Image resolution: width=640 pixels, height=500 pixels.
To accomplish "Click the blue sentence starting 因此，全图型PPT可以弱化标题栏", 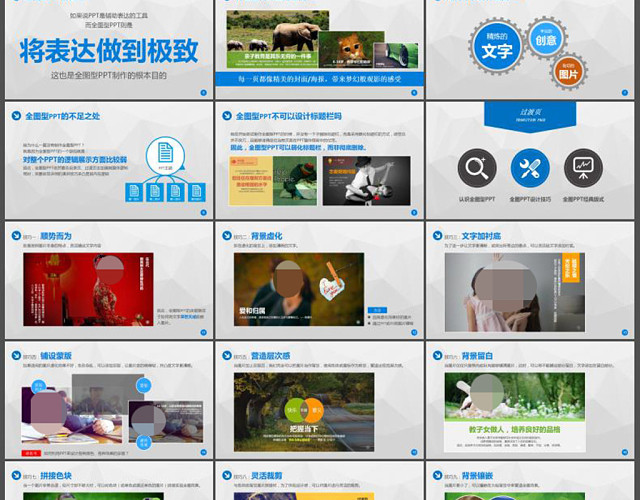I will [x=298, y=147].
